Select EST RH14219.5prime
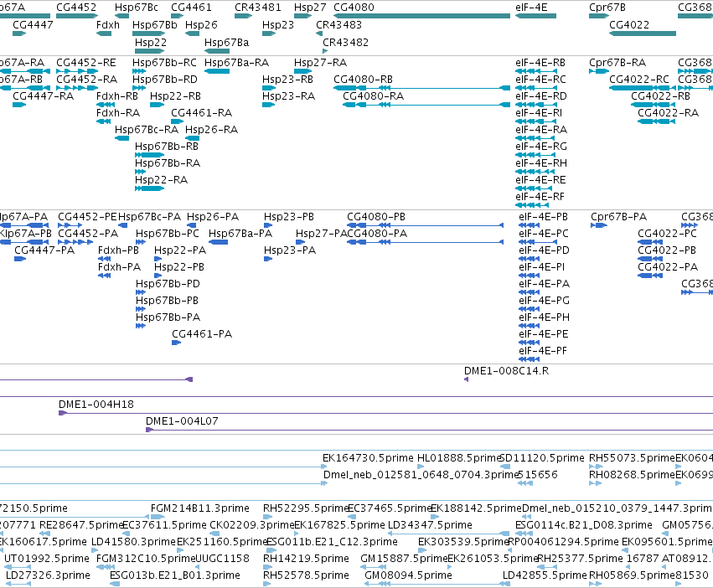This screenshot has height=588, width=713. pos(306,558)
